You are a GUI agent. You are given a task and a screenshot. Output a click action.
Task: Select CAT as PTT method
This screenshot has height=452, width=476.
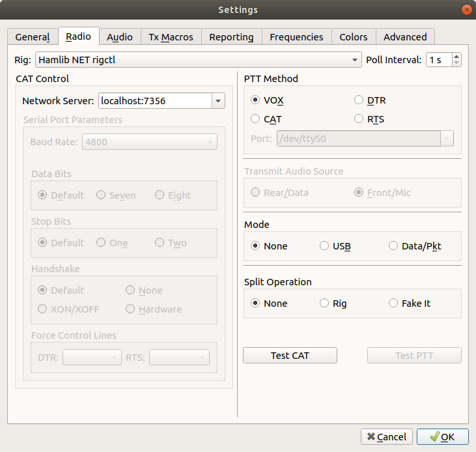pos(256,119)
